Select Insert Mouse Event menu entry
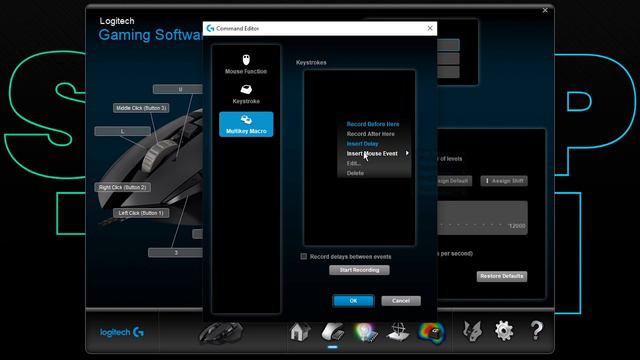 click(x=372, y=153)
